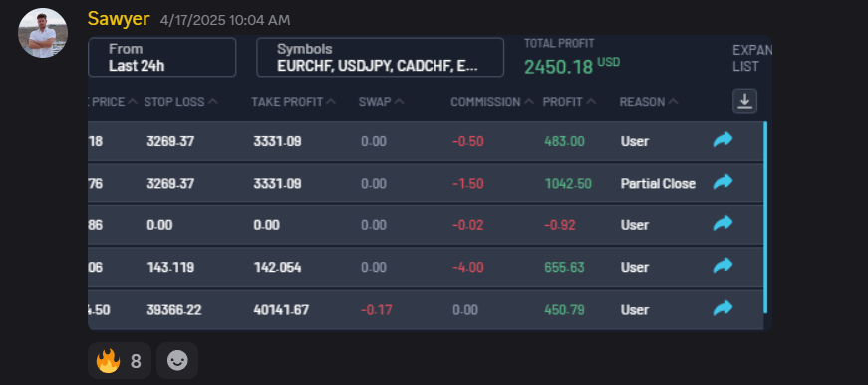868x385 pixels.
Task: Click the 1042.50 profit cell
Action: (568, 184)
